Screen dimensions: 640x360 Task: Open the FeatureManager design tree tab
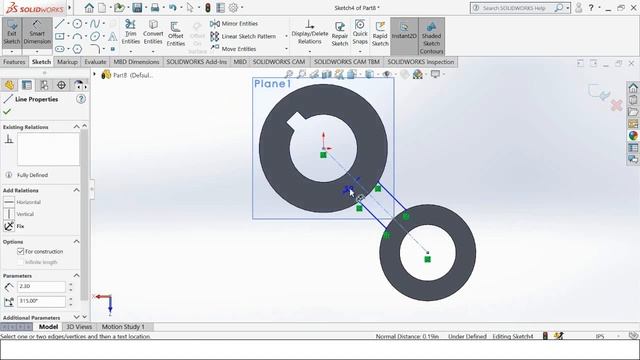coord(9,85)
